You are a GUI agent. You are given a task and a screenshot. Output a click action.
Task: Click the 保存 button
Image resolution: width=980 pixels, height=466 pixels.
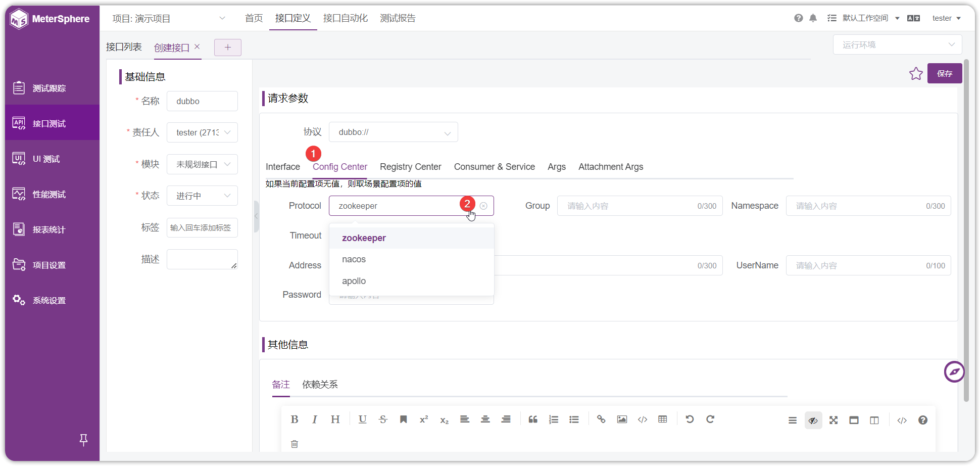(x=945, y=74)
